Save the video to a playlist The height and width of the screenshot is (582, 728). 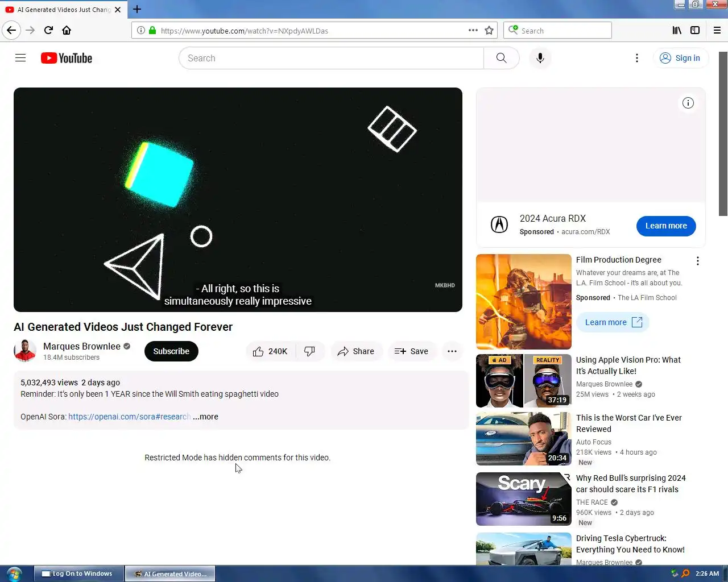411,351
